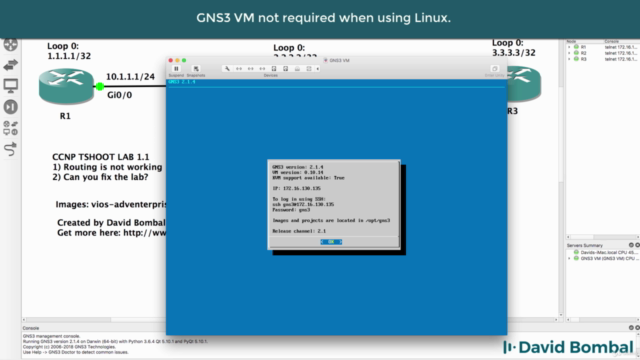Expand the R1 node in Topology Summary

(x=569, y=47)
